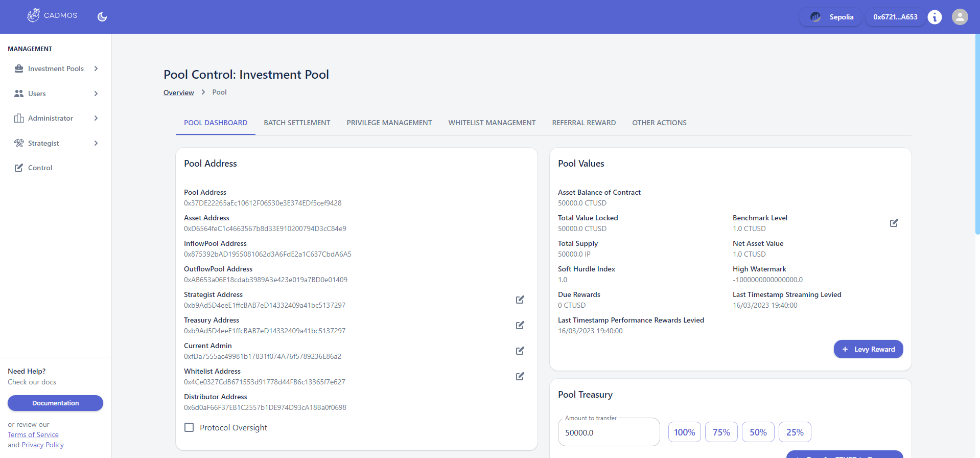Click the Cadmos logo icon

click(x=33, y=16)
